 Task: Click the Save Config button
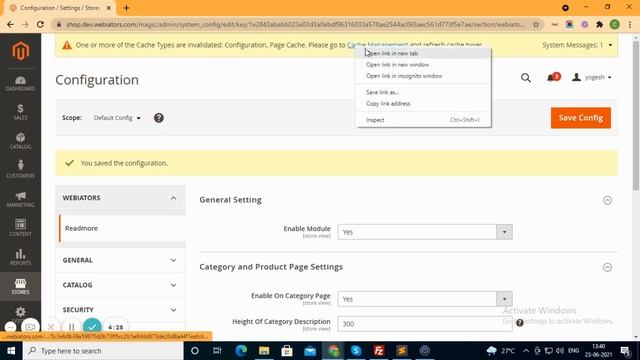[581, 118]
